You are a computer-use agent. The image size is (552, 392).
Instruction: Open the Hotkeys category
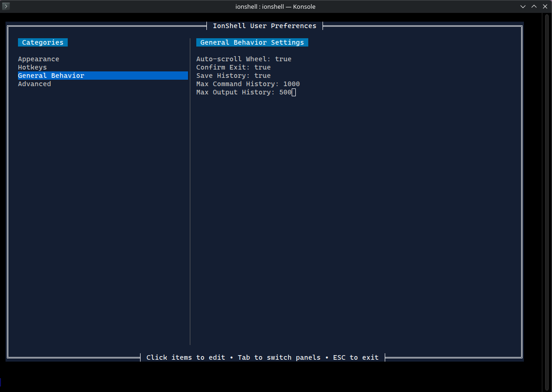32,67
